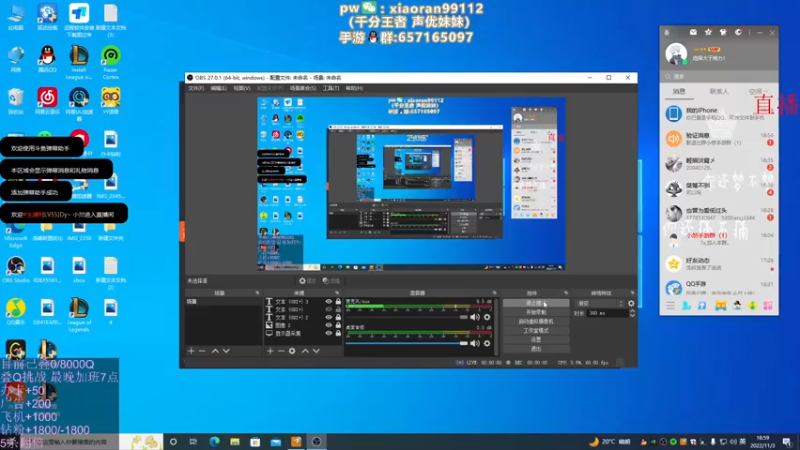Viewport: 800px width, 450px height.
Task: Select Recycle Bin desktop icon
Action: pos(15,101)
